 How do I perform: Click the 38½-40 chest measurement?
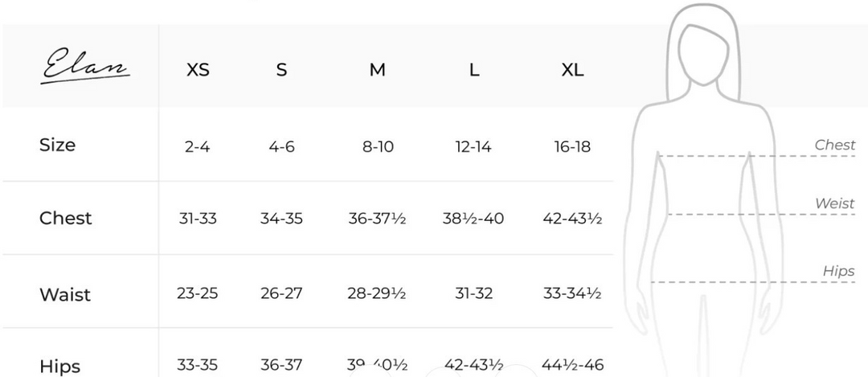point(473,218)
